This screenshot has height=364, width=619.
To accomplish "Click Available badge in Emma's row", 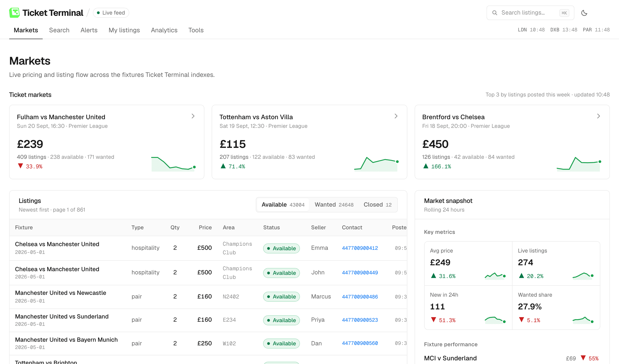I will pos(281,248).
